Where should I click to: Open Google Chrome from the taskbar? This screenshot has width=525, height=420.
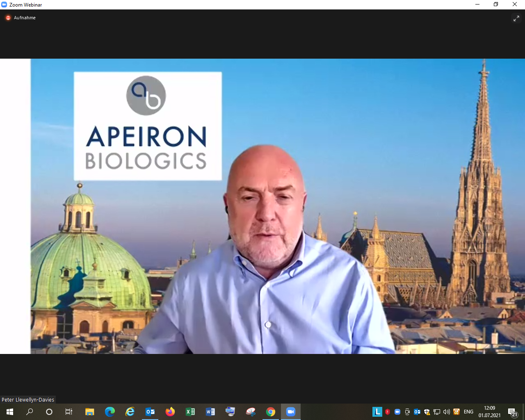pyautogui.click(x=271, y=412)
